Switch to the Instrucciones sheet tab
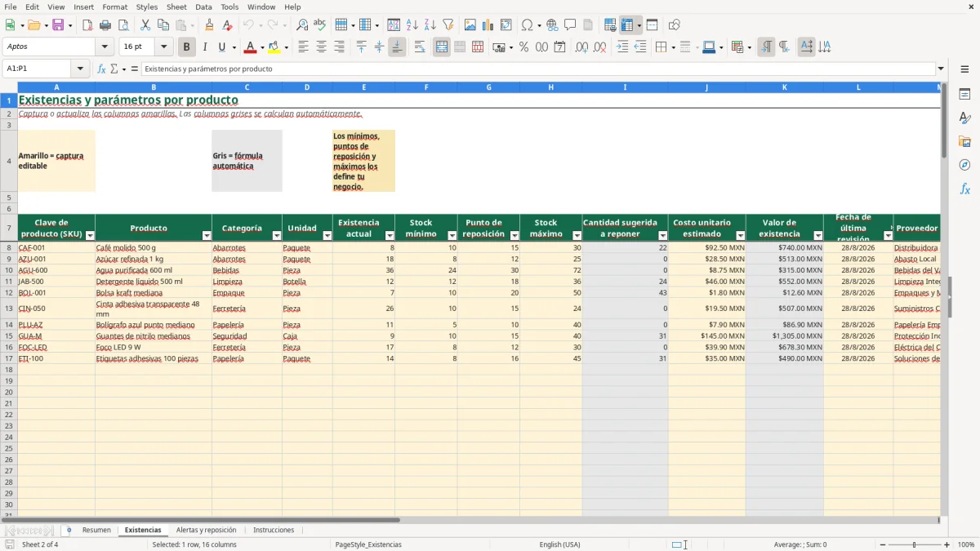This screenshot has width=980, height=551. click(274, 530)
